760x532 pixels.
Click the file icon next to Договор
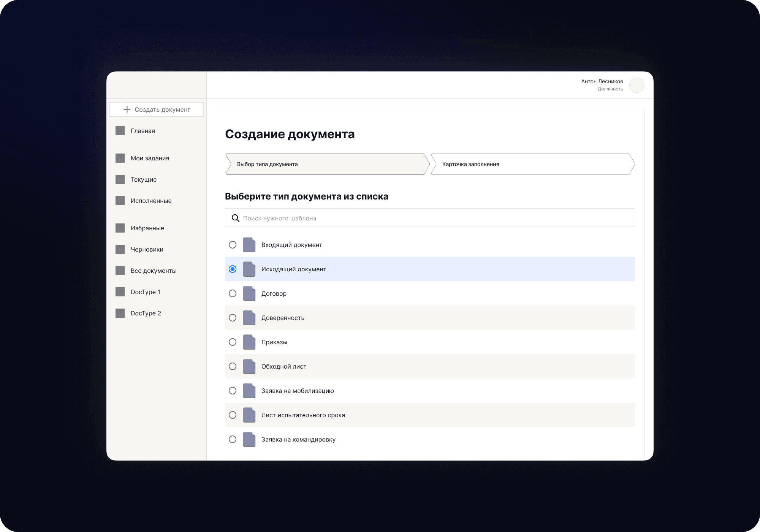pos(249,293)
